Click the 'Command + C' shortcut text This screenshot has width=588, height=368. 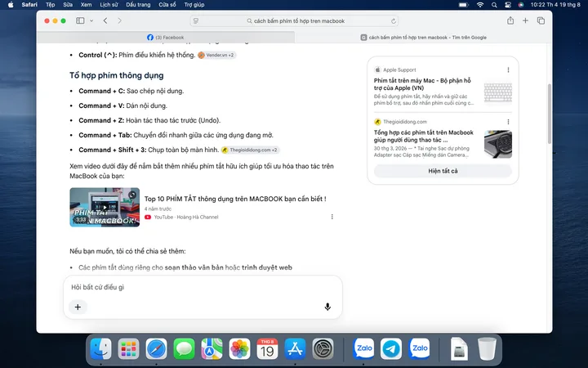(101, 91)
